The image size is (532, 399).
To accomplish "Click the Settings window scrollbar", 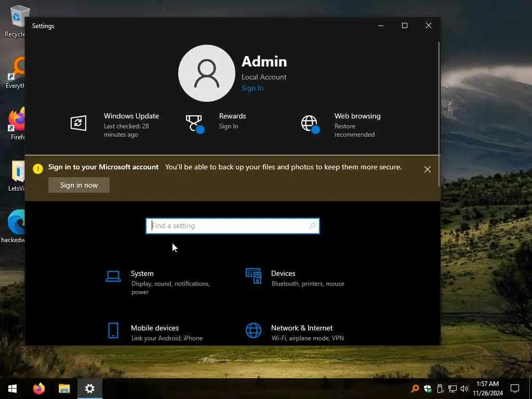I will [x=439, y=114].
